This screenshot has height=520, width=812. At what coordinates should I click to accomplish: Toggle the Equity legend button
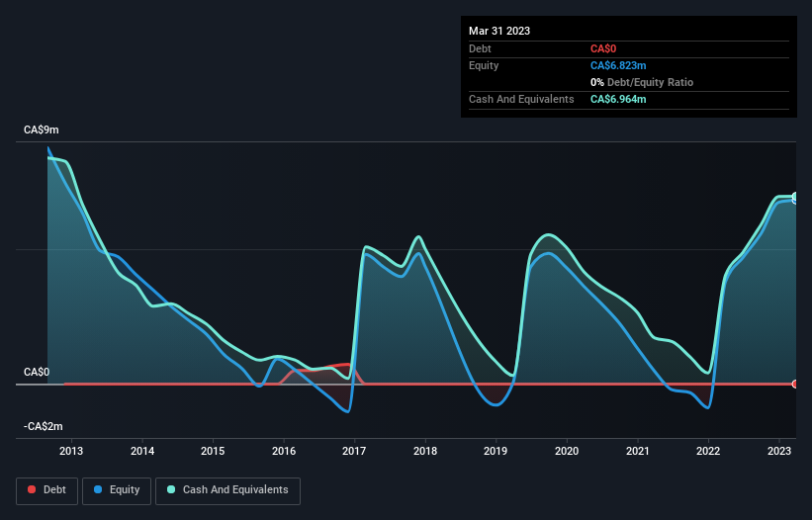[x=117, y=490]
